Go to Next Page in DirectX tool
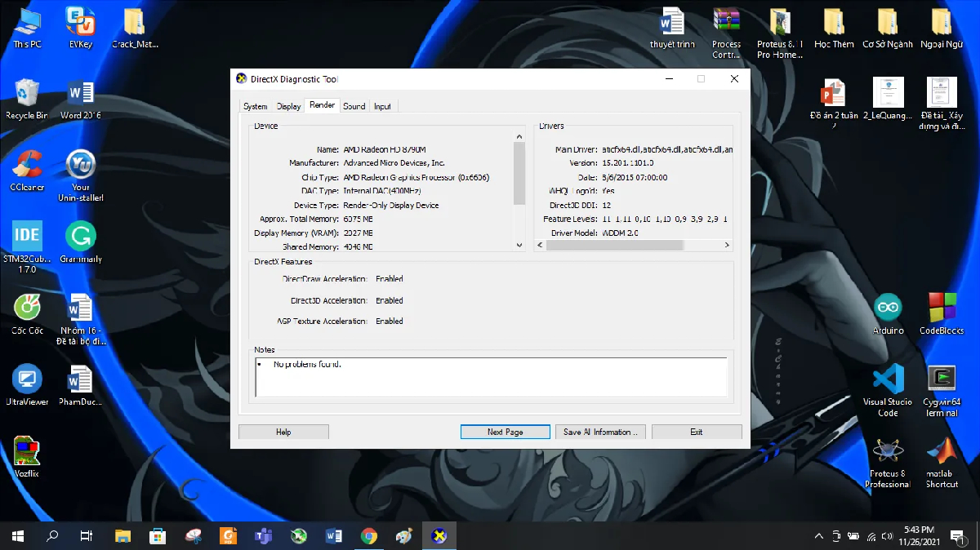The image size is (980, 550). [x=505, y=432]
